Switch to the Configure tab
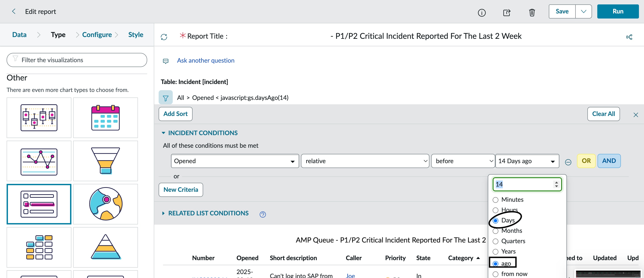Screen dimensions: 644x278 coord(97,35)
